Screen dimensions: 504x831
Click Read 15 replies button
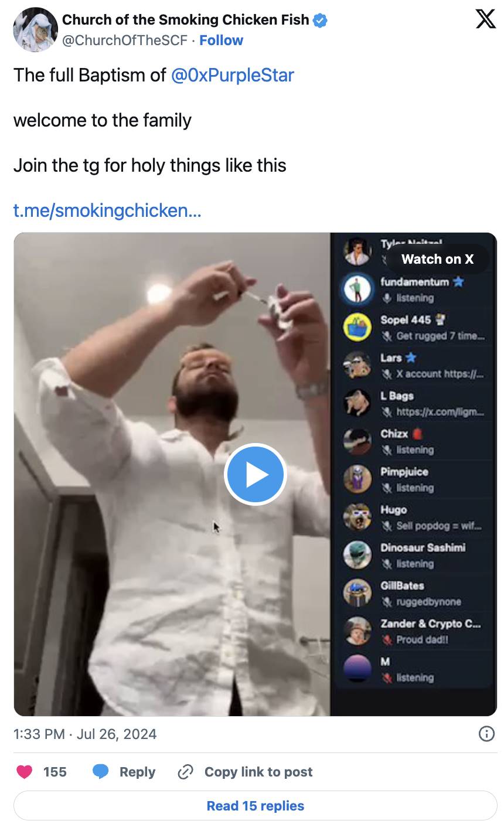tap(255, 806)
